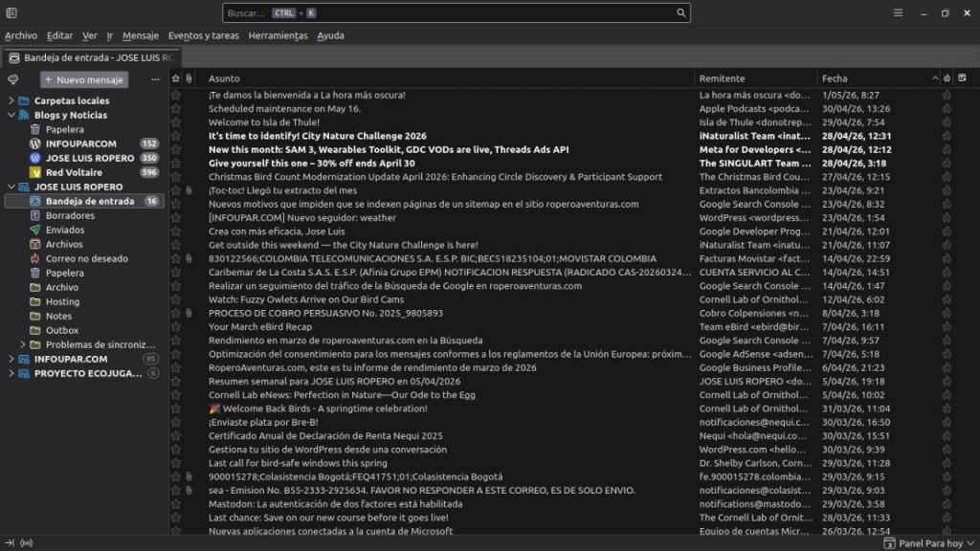This screenshot has height=551, width=980.
Task: Select the Bandeja de entrada tab
Action: [x=92, y=57]
